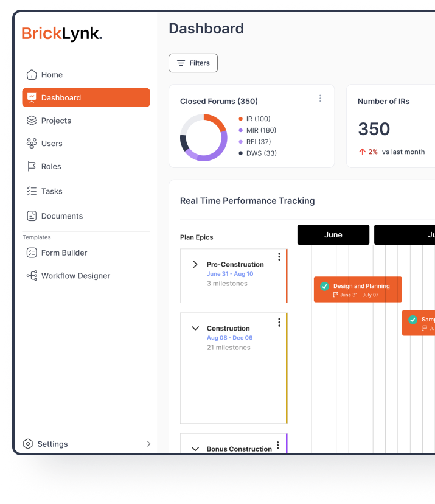Image resolution: width=435 pixels, height=504 pixels.
Task: Collapse the Construction epic
Action: [x=195, y=328]
